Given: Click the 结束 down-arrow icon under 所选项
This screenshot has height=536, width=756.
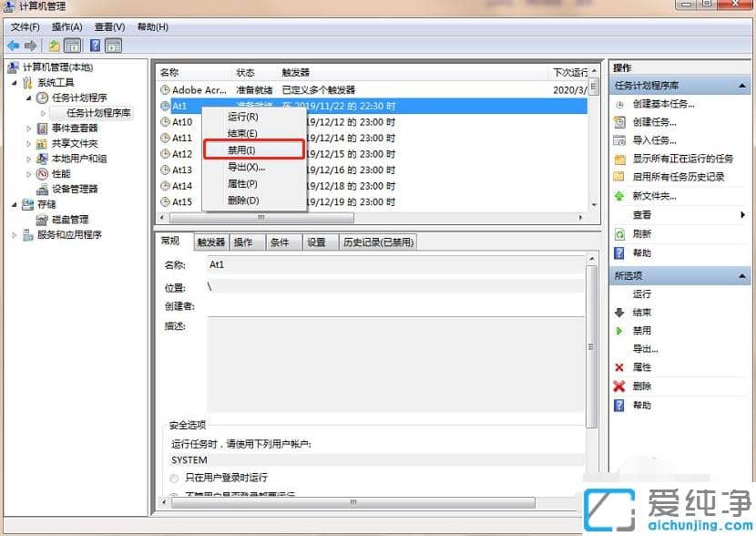Looking at the screenshot, I should [x=619, y=312].
